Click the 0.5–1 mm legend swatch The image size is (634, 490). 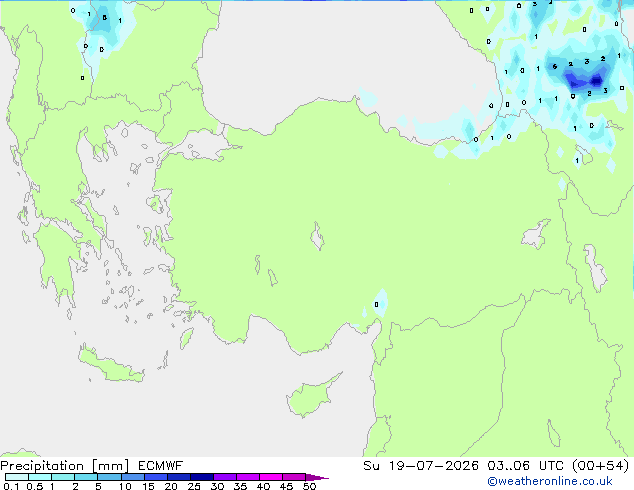pos(40,477)
